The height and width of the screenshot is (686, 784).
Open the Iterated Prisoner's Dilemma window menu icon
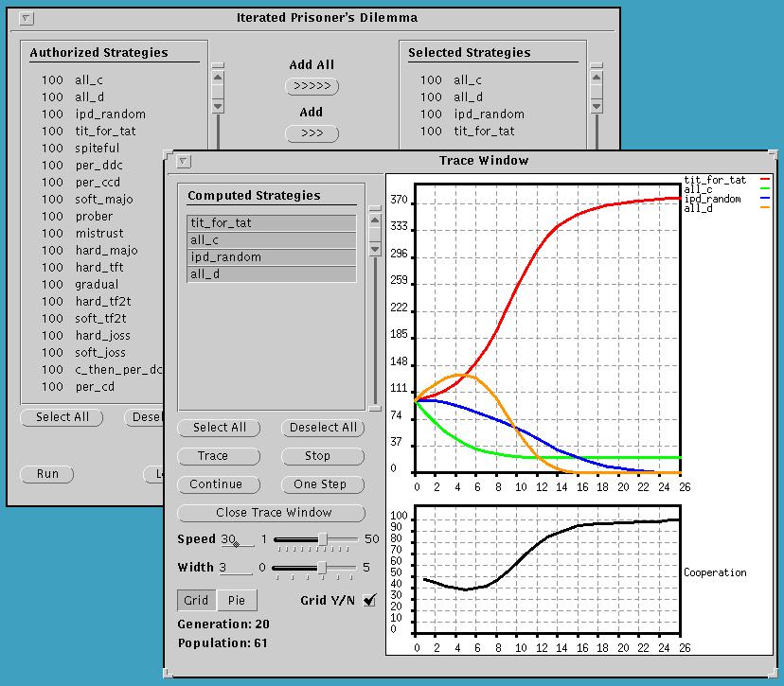(x=26, y=18)
